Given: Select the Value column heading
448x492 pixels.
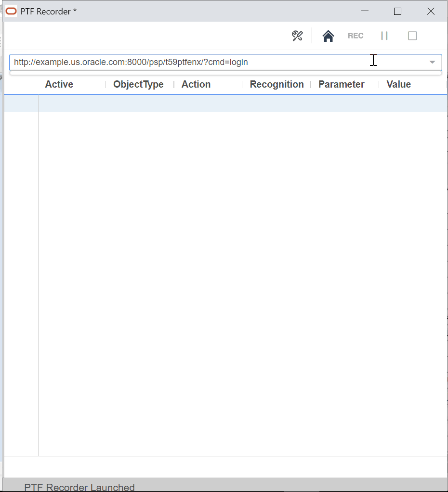Looking at the screenshot, I should click(x=398, y=84).
